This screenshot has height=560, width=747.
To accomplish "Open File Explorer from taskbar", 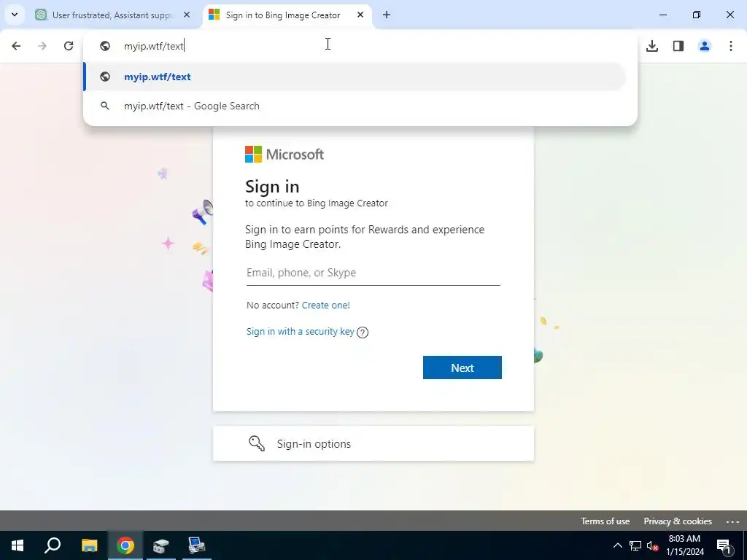I will tap(89, 545).
